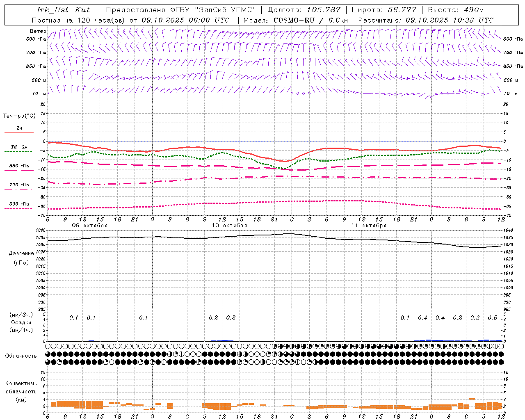Click the 'Тем-ра(°C)' temperature panel label
This screenshot has height=420, width=525.
point(19,116)
